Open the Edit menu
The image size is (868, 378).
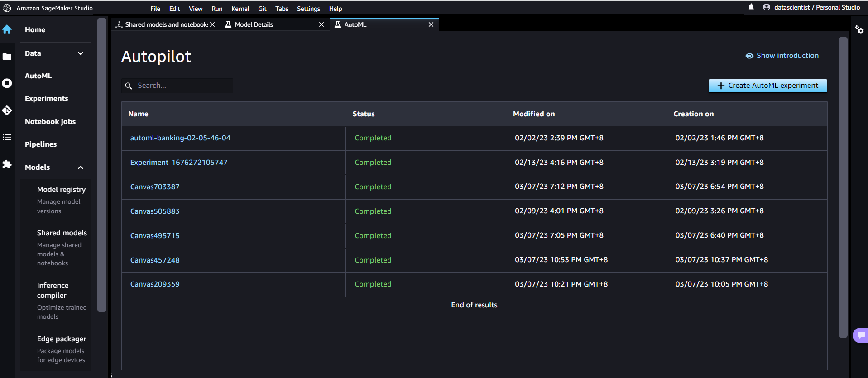(x=175, y=9)
